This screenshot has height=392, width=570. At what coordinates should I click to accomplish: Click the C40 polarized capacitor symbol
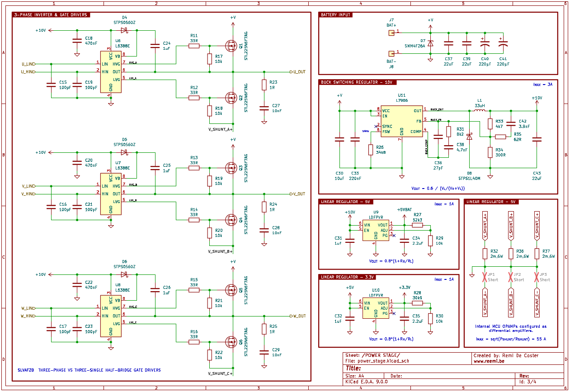(x=485, y=43)
